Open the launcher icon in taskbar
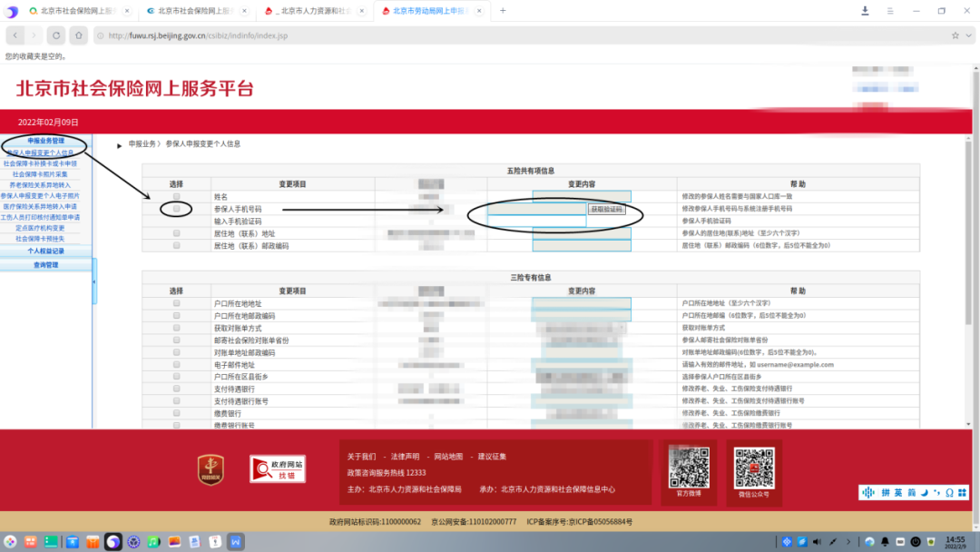Screen dimensions: 980x552 (x=10, y=542)
